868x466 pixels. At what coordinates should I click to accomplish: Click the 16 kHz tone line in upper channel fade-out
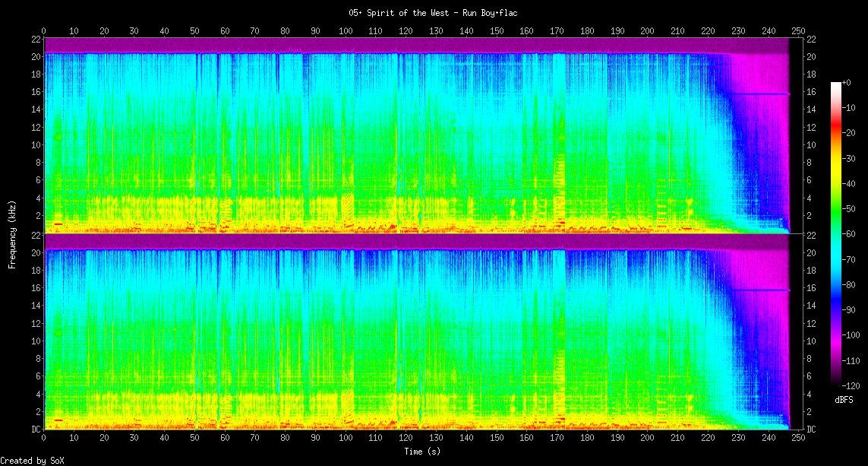(759, 94)
